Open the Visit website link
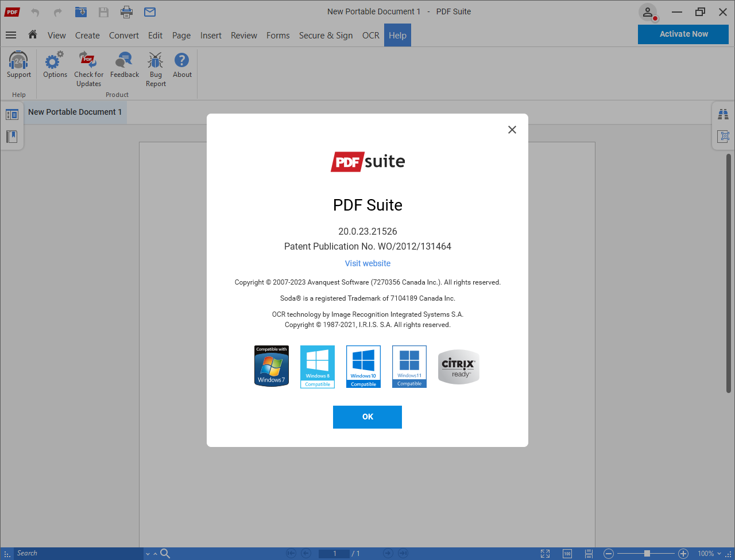Screen dimensions: 735x560 tap(367, 263)
